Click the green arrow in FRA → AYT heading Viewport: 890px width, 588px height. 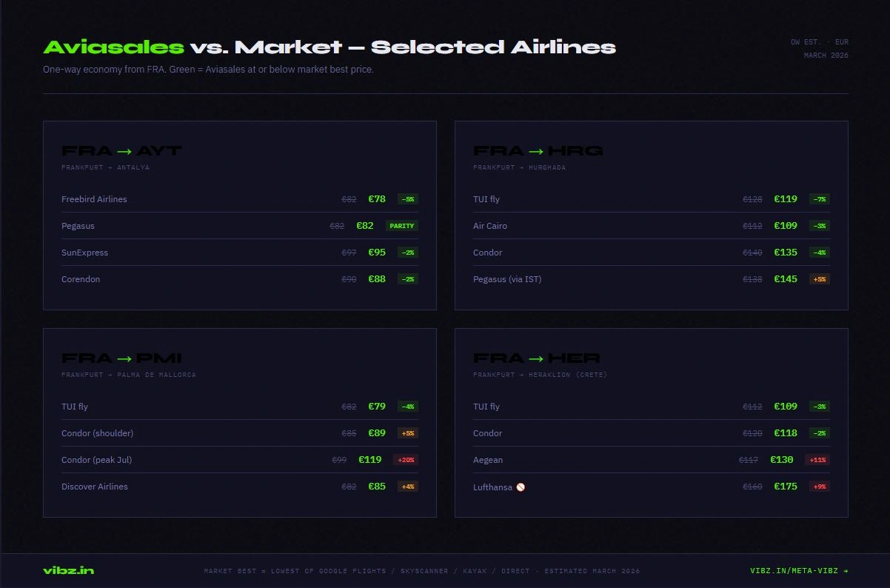point(124,151)
